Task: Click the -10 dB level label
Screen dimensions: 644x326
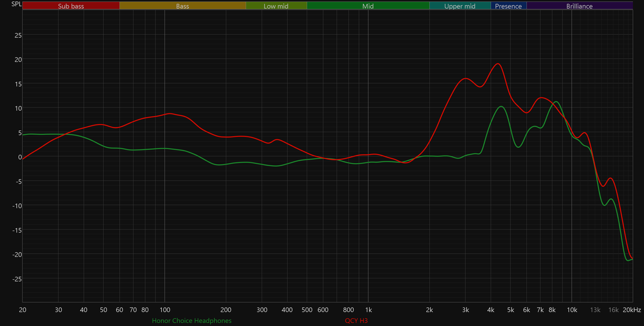Action: point(17,205)
